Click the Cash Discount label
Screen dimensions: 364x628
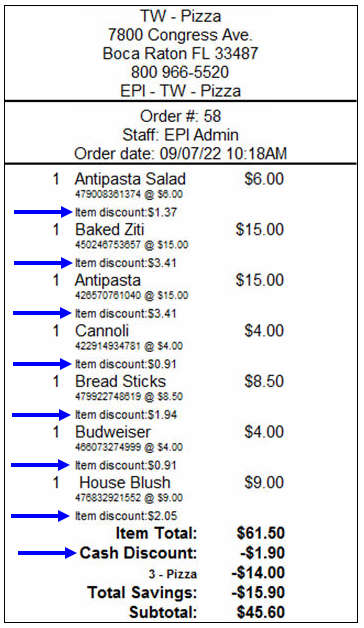coord(138,553)
